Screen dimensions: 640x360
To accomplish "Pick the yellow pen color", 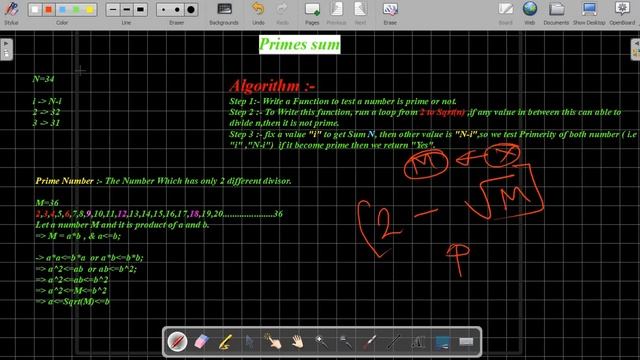I will (x=90, y=9).
